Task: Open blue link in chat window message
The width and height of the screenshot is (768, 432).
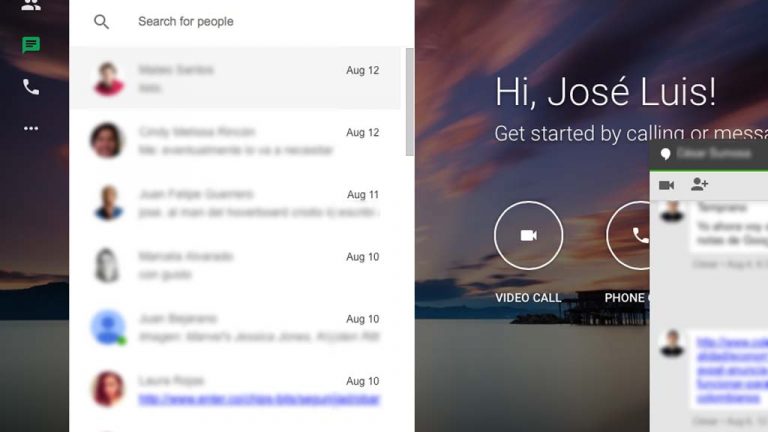Action: tap(732, 370)
